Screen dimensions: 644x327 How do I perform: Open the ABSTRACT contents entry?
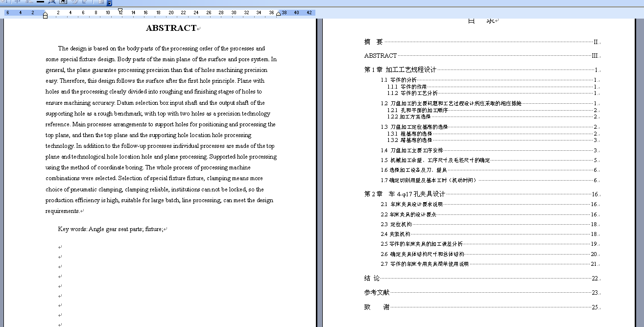[x=482, y=56]
